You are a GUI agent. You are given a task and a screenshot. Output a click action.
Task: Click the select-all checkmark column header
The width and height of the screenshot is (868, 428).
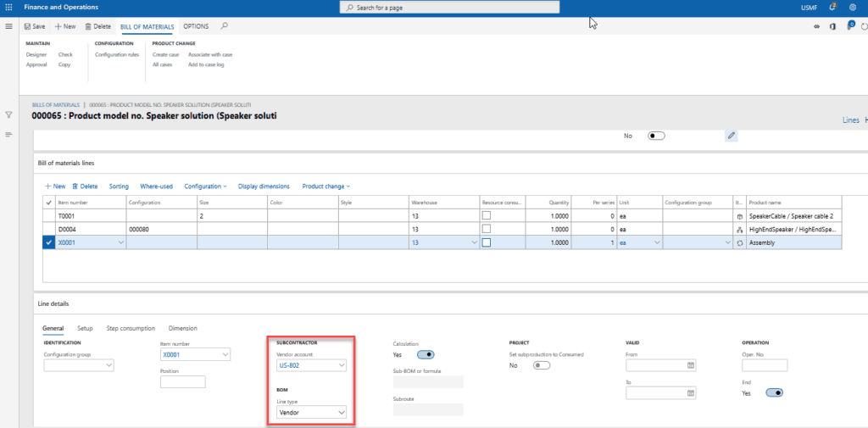49,203
